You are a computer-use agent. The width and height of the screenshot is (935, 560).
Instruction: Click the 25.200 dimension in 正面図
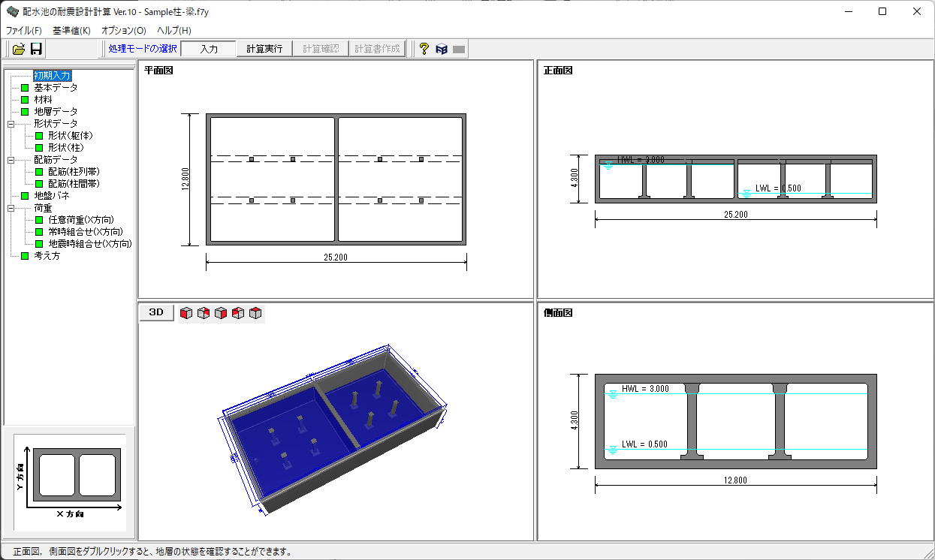(x=736, y=215)
